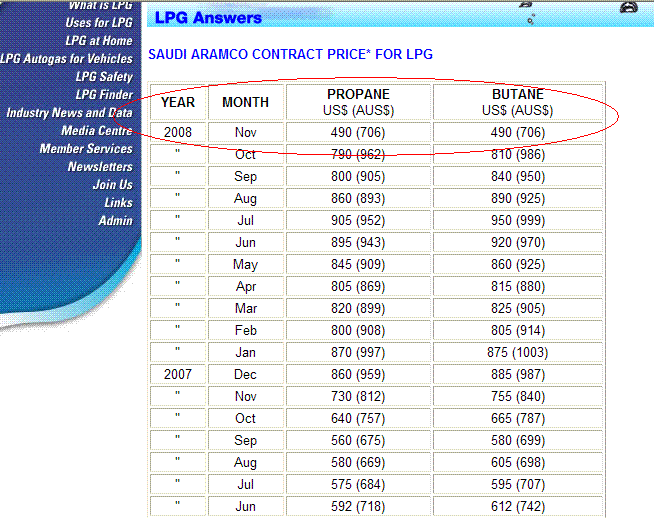Open Member Services page
This screenshot has height=518, width=654.
tap(86, 149)
